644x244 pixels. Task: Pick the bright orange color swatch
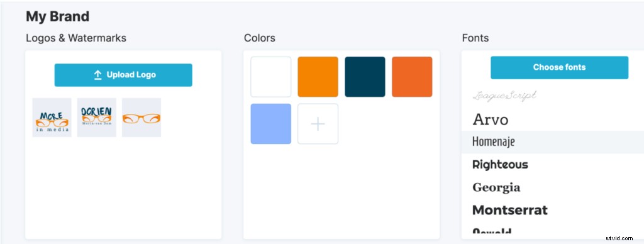(x=318, y=77)
